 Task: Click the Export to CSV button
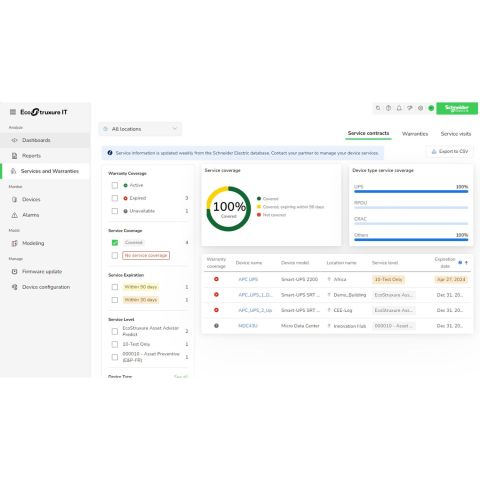click(x=450, y=151)
